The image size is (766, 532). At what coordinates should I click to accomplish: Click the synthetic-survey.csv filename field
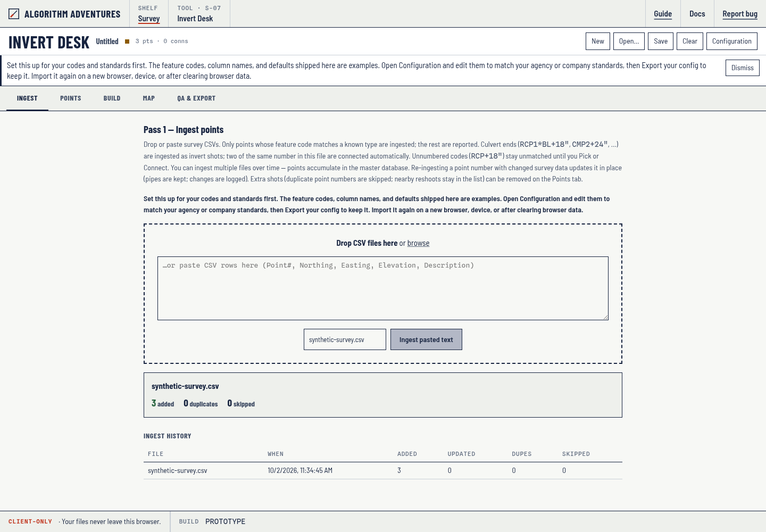(x=345, y=339)
